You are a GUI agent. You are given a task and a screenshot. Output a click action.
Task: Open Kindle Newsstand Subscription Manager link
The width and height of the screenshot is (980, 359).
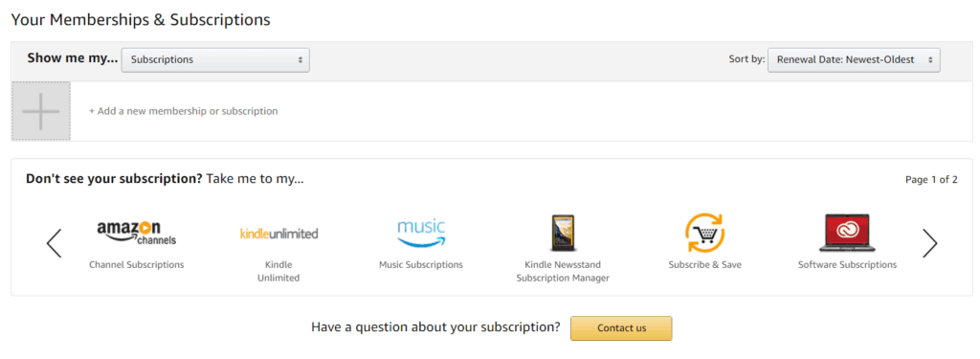[x=563, y=272]
